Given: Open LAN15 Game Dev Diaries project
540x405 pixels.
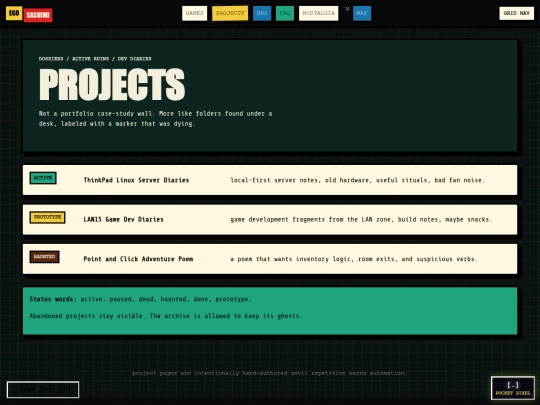Looking at the screenshot, I should pyautogui.click(x=270, y=219).
